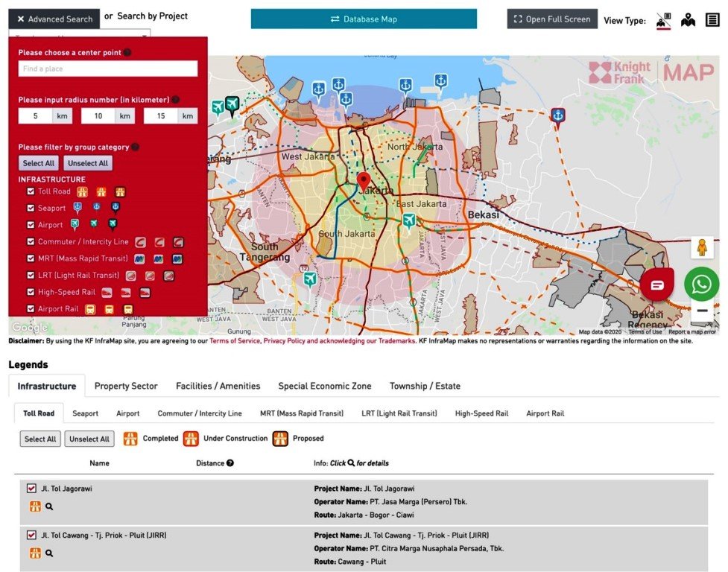
Task: Uncheck the Jl. Tol Jagorawi row checkbox
Action: 31,488
